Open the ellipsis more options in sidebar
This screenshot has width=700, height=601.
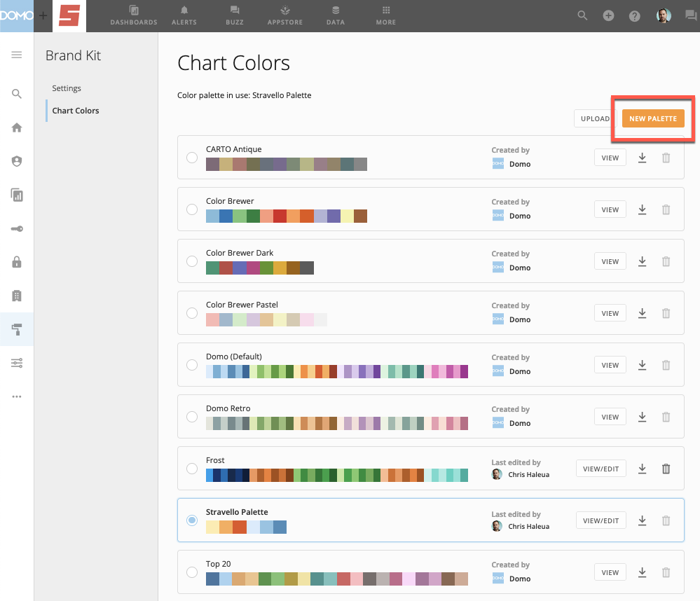[x=17, y=396]
